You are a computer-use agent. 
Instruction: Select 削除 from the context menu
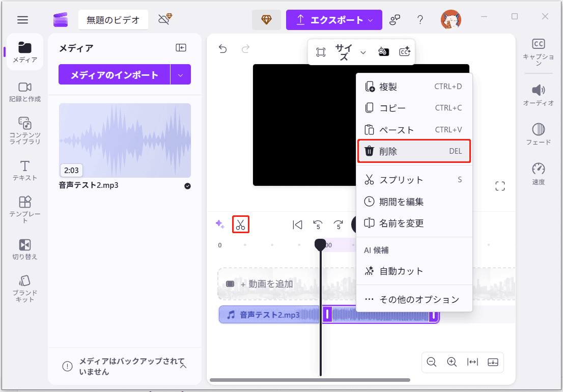414,151
